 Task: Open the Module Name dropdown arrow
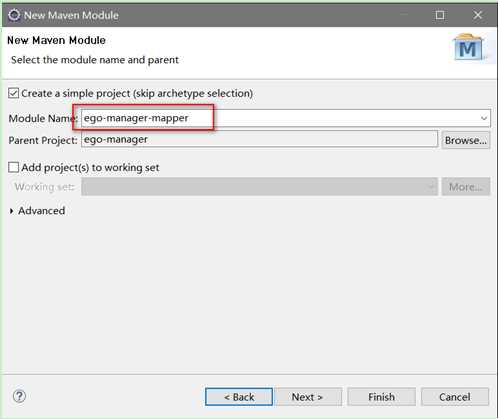[484, 118]
